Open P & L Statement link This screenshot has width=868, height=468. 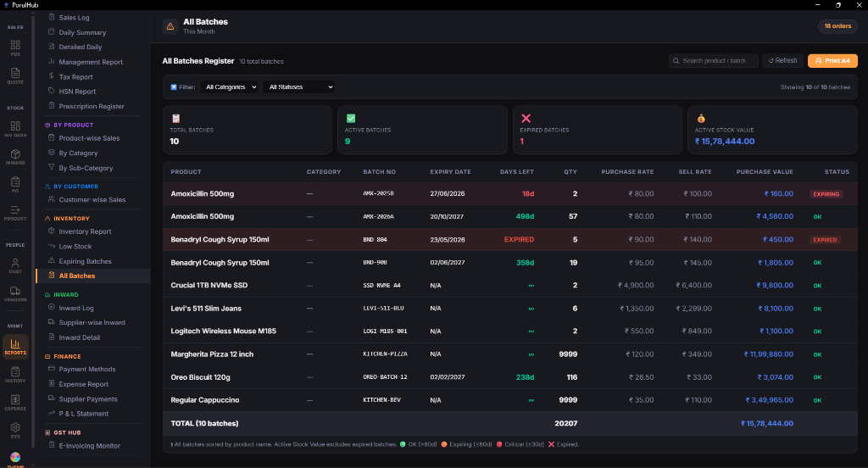[84, 414]
